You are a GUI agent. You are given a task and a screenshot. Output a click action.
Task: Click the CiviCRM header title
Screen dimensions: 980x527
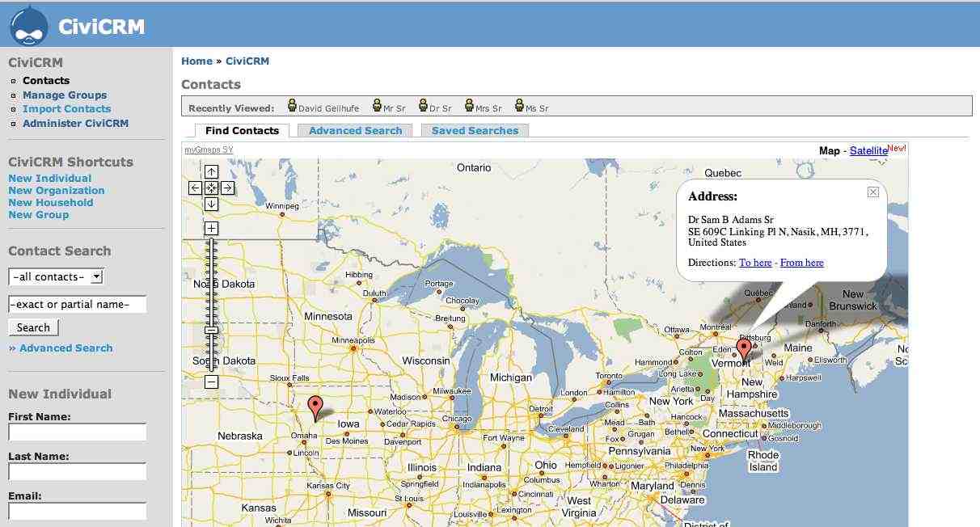click(x=102, y=27)
